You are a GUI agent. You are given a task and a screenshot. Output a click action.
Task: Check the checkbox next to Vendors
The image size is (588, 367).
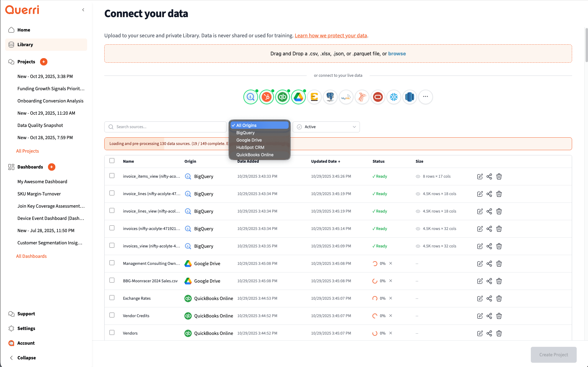[x=112, y=332]
